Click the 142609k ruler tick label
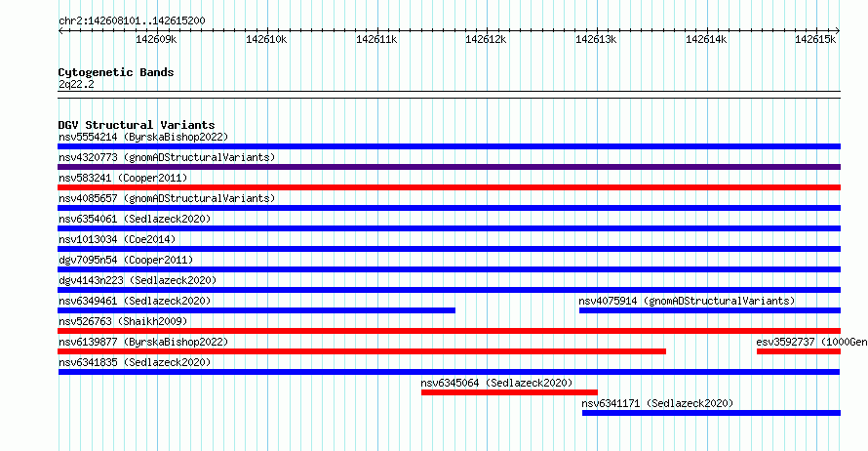 point(156,39)
